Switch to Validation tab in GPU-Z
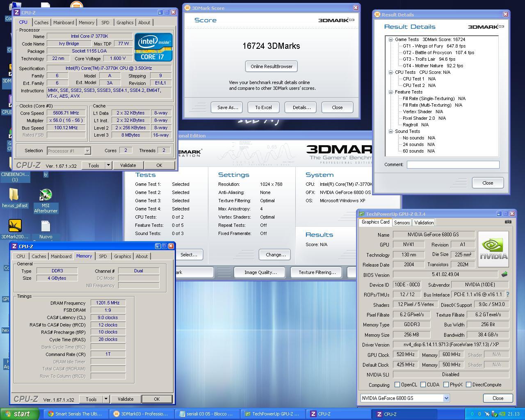Screen dimensions: 525x420 tap(424, 223)
